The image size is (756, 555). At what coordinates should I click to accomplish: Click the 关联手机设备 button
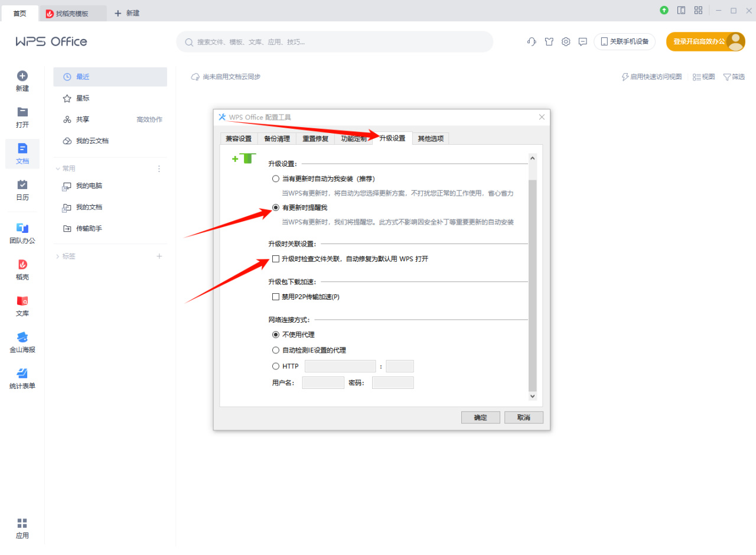[x=624, y=41]
